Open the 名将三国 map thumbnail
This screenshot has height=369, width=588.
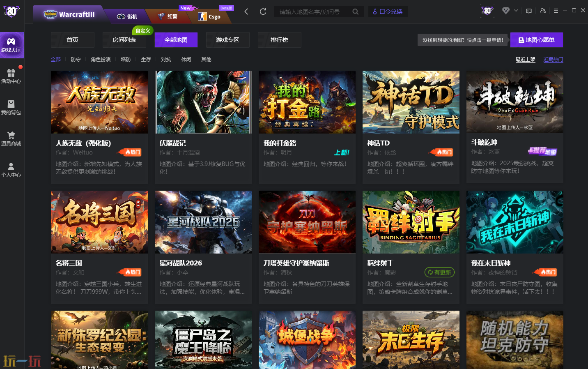click(99, 222)
